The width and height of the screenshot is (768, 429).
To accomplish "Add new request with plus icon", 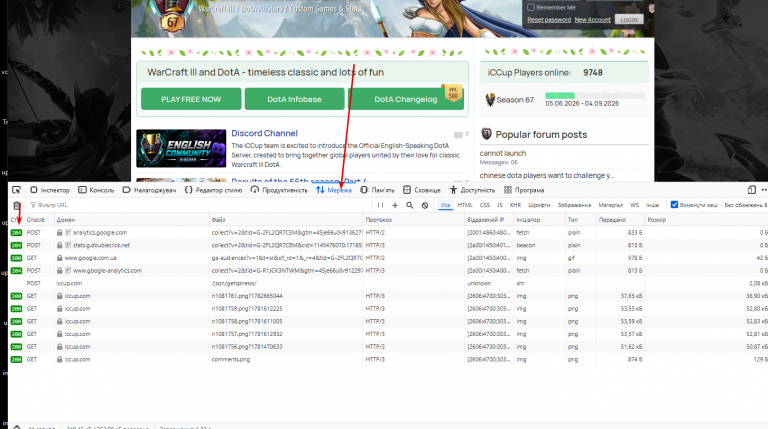I will (x=395, y=205).
